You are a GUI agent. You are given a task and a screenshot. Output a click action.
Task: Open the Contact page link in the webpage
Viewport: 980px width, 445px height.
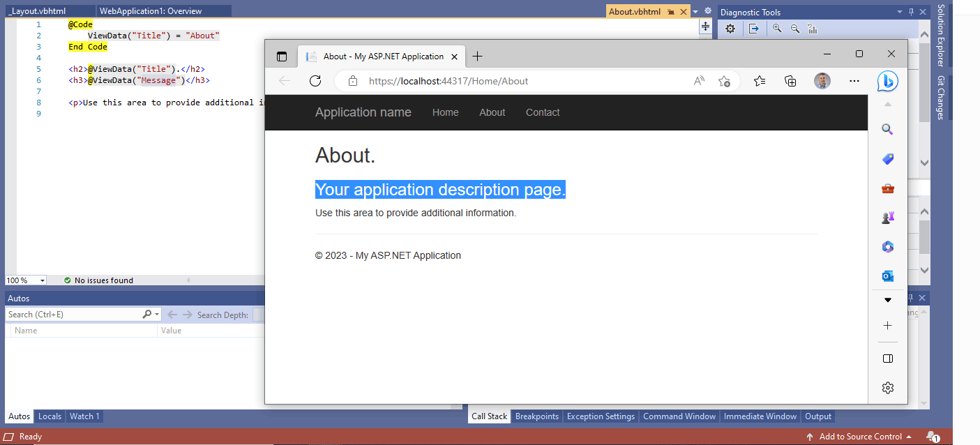tap(542, 112)
